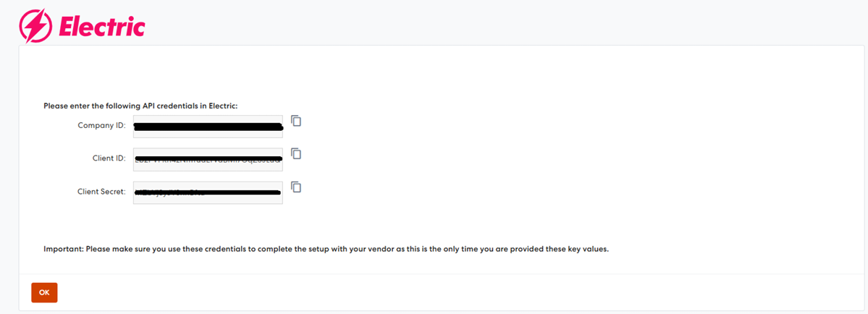Click the divider line above the OK button
Screen dimensions: 868x314
click(x=434, y=274)
